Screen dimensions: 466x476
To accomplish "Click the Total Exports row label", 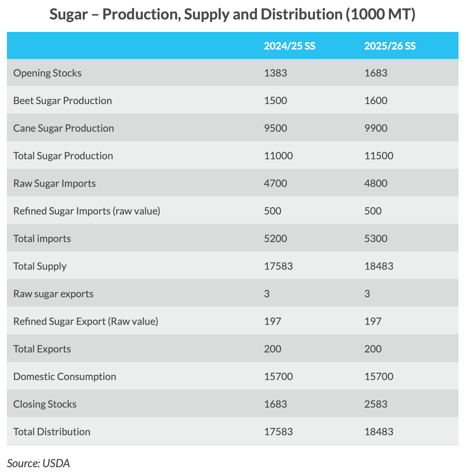I will tap(42, 349).
